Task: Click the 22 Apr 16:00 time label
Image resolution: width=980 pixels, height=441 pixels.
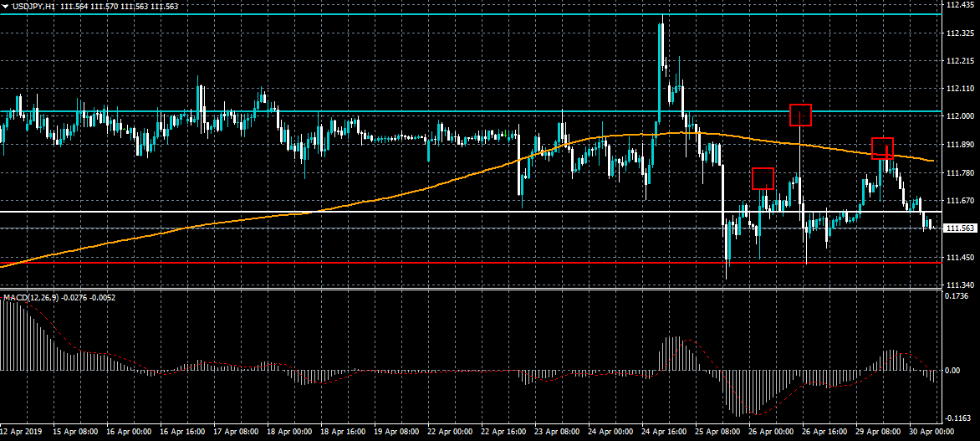Action: [x=503, y=432]
